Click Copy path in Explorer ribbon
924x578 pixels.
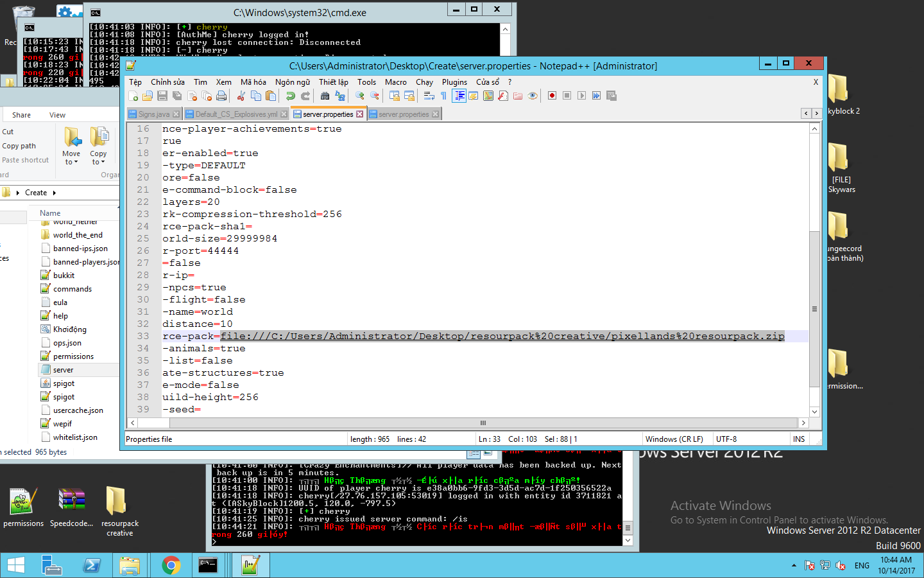(19, 146)
